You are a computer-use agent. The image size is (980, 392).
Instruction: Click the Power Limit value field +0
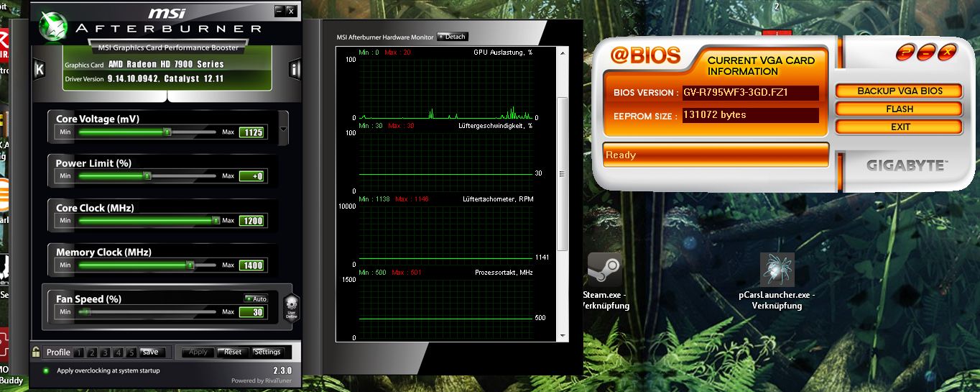[x=252, y=176]
